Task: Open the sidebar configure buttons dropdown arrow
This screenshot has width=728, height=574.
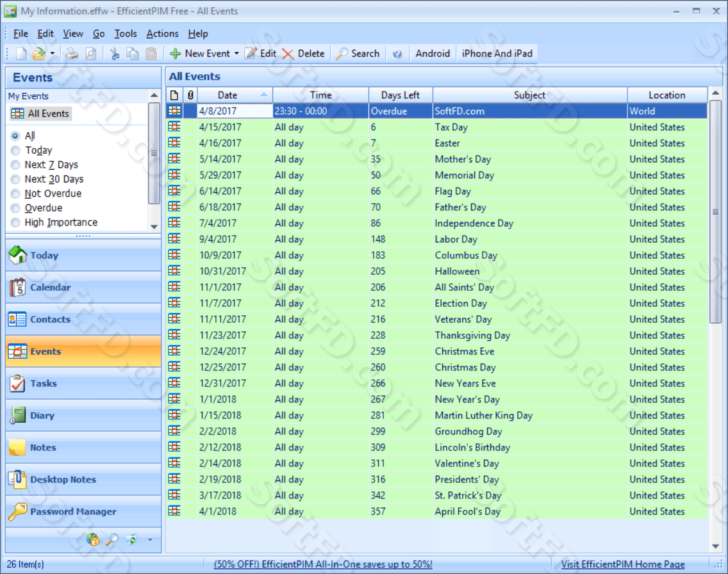Action: (150, 539)
